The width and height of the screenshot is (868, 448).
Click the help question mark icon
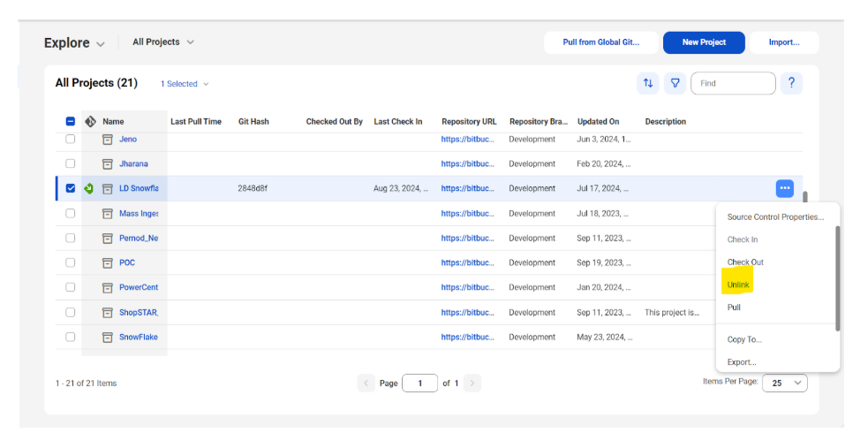[791, 83]
